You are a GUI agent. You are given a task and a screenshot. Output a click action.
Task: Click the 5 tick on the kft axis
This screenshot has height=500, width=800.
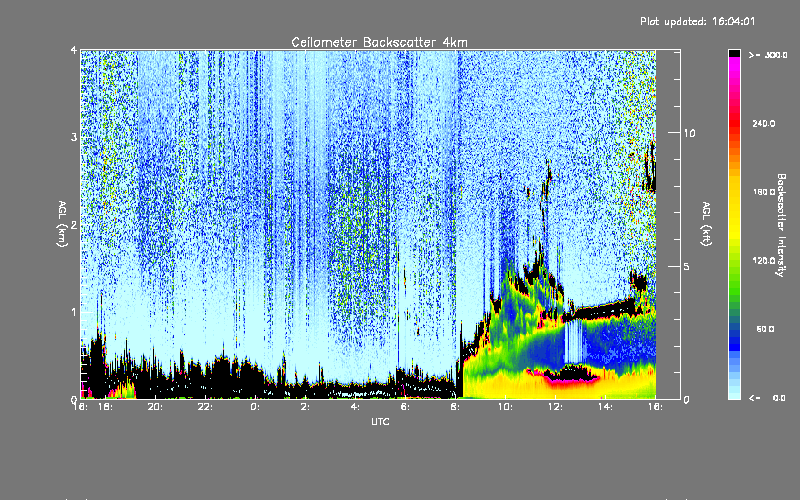tap(687, 266)
